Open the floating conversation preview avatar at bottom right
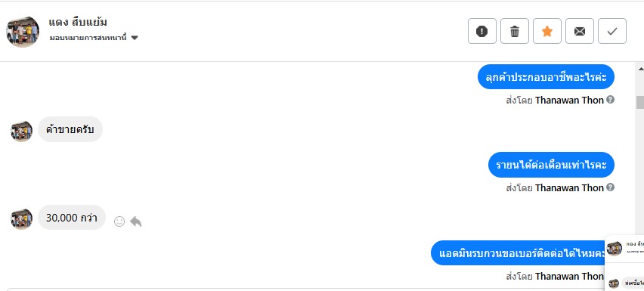 615,249
